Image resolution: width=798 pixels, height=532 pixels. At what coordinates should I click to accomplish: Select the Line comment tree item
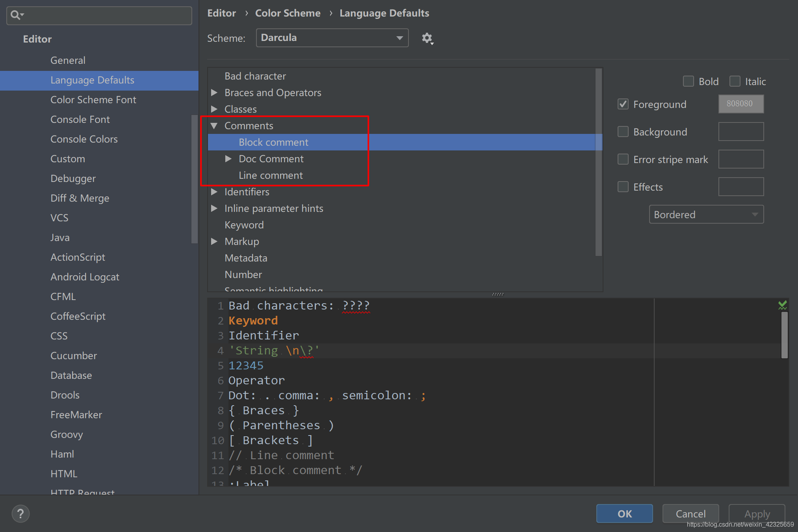[271, 175]
